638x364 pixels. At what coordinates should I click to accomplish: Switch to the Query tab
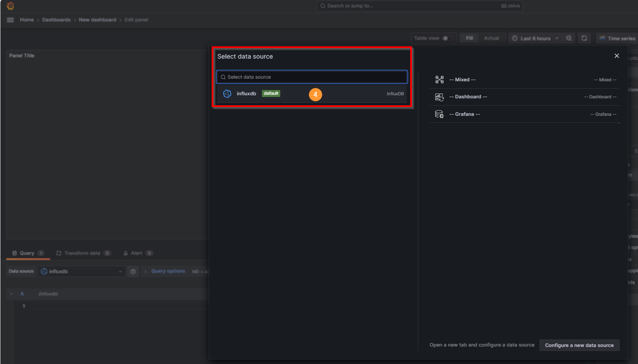click(28, 253)
